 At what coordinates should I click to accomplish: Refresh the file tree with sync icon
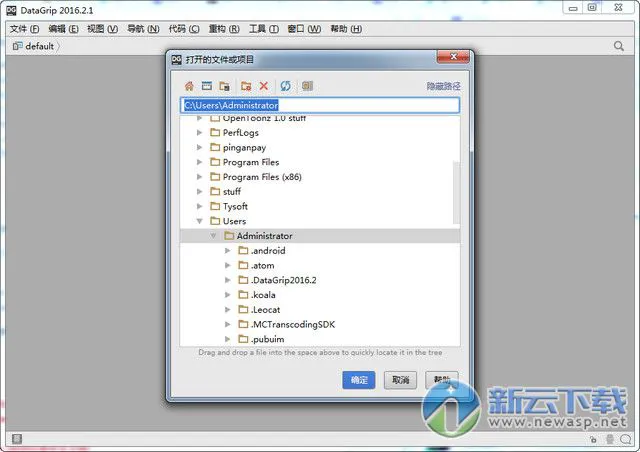pyautogui.click(x=286, y=86)
